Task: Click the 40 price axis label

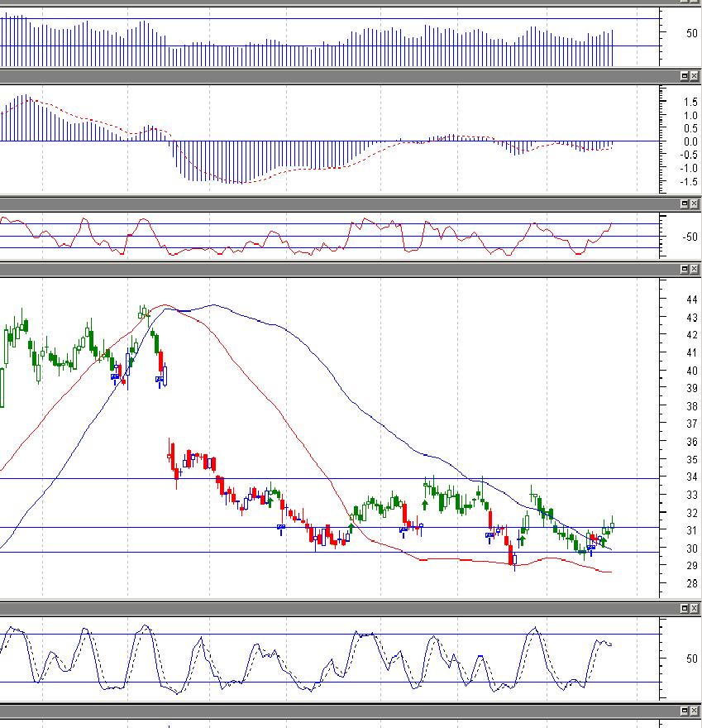Action: [x=692, y=371]
